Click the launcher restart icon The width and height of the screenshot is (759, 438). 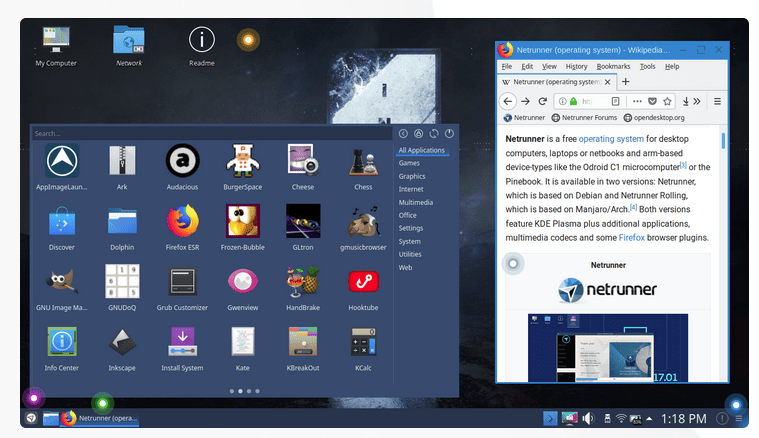click(434, 134)
